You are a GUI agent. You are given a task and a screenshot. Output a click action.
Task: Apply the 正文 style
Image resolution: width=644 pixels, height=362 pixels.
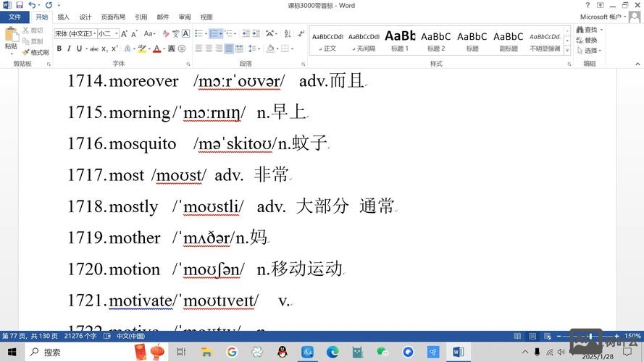[x=327, y=41]
